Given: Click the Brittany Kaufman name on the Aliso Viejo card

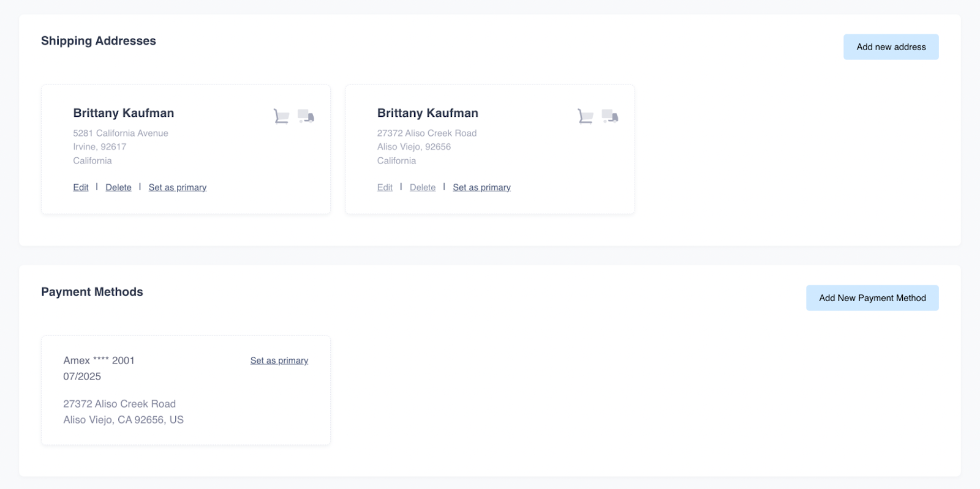Looking at the screenshot, I should (428, 113).
